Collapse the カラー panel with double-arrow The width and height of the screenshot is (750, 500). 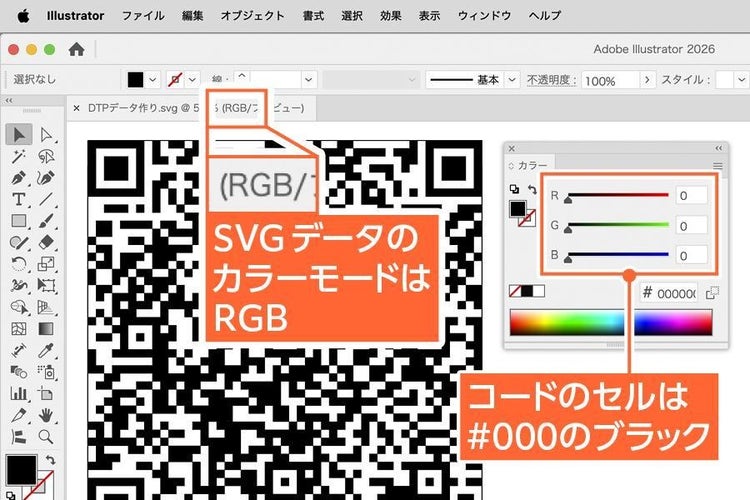tap(719, 148)
